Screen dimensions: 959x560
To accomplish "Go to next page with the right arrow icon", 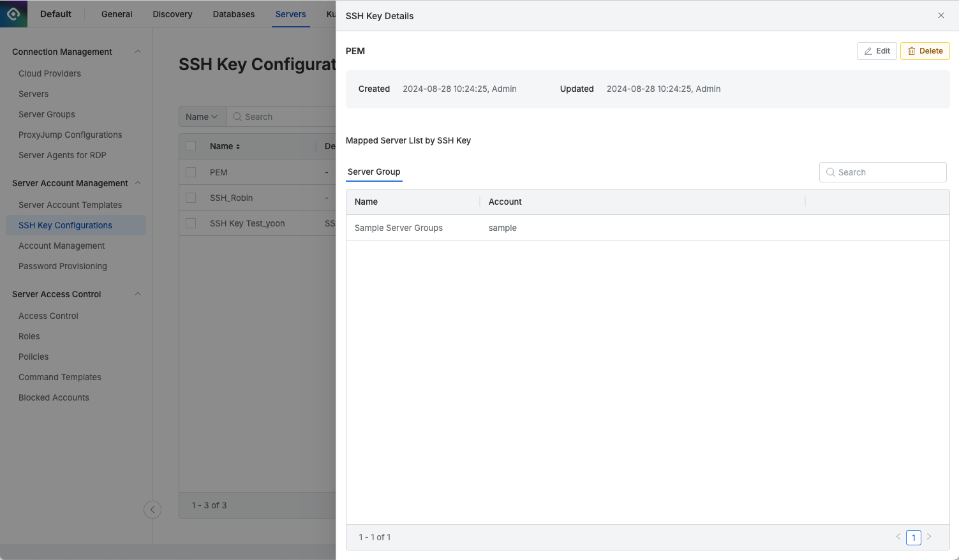I will (x=929, y=537).
